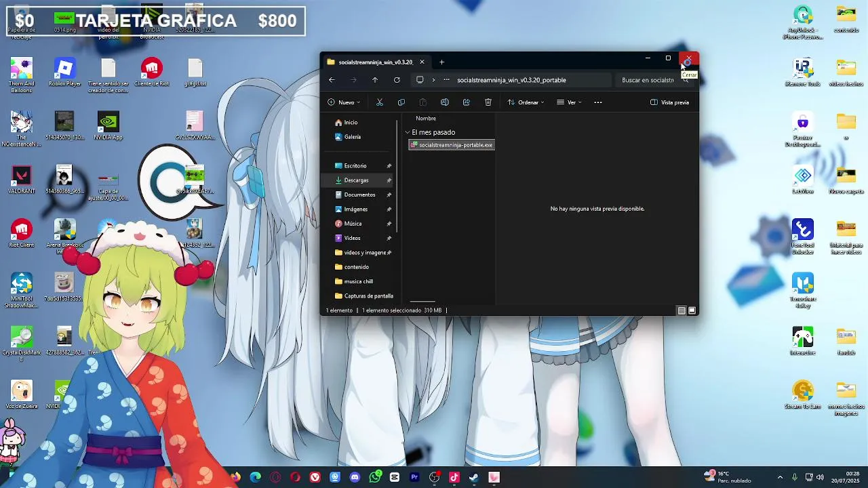Show hidden system tray icons
This screenshot has width=868, height=488.
[780, 477]
